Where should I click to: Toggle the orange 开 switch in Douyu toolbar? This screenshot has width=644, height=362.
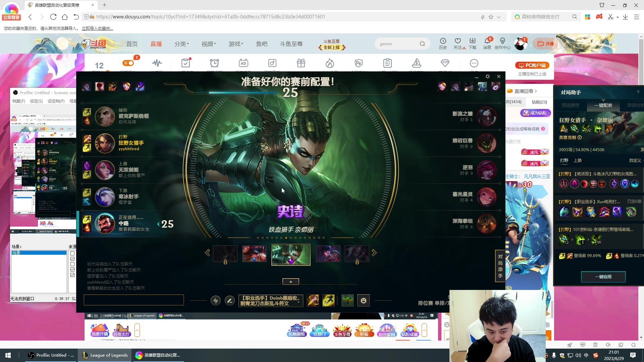point(128,63)
